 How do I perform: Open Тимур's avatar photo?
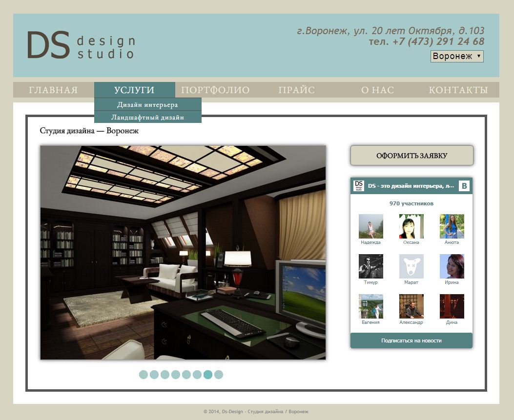pos(371,266)
